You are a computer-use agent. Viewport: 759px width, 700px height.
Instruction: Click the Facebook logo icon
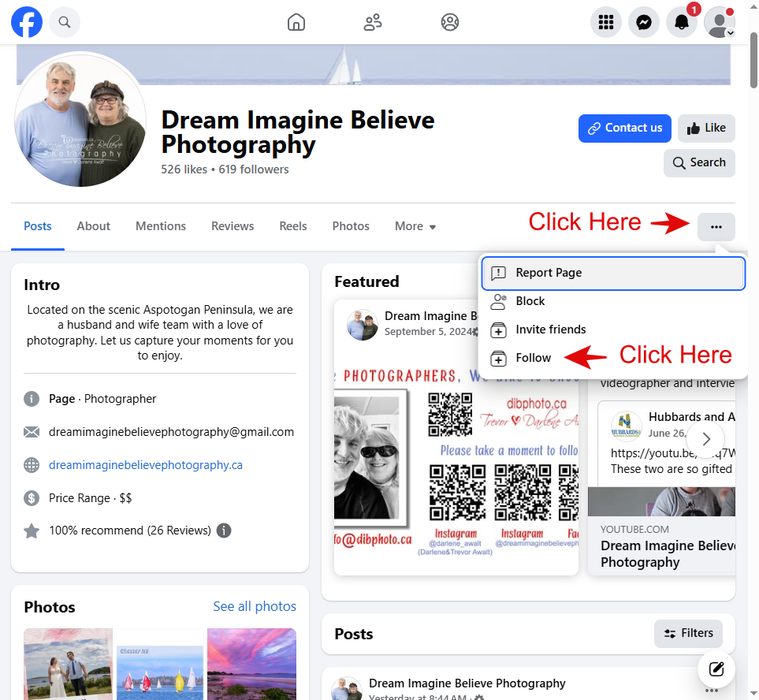(27, 22)
